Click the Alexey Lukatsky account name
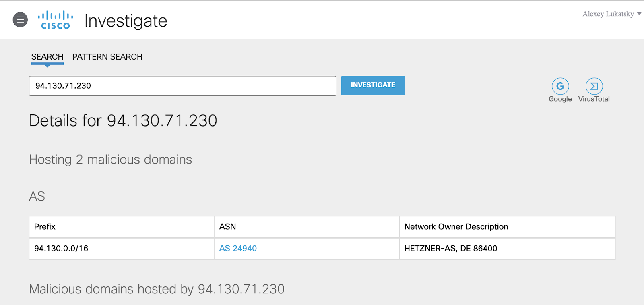Image resolution: width=644 pixels, height=305 pixels. pyautogui.click(x=608, y=14)
